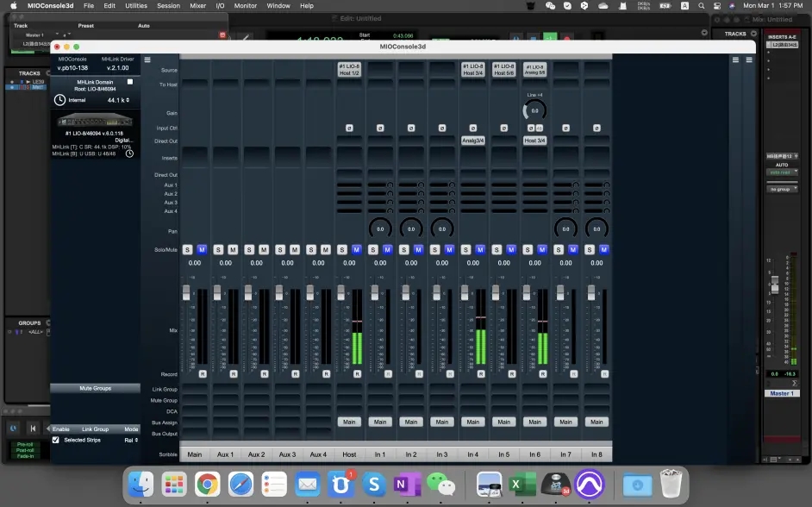Click the Main bus assign on In 4
Image resolution: width=812 pixels, height=507 pixels.
pos(472,422)
